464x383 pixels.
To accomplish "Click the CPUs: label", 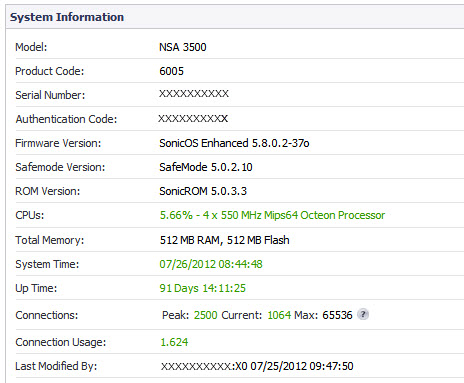I will click(x=30, y=215).
